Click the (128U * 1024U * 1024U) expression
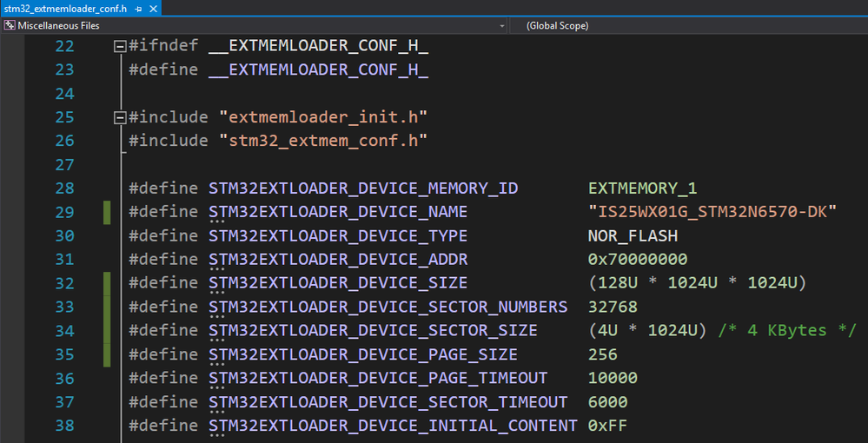This screenshot has height=443, width=868. [x=698, y=283]
